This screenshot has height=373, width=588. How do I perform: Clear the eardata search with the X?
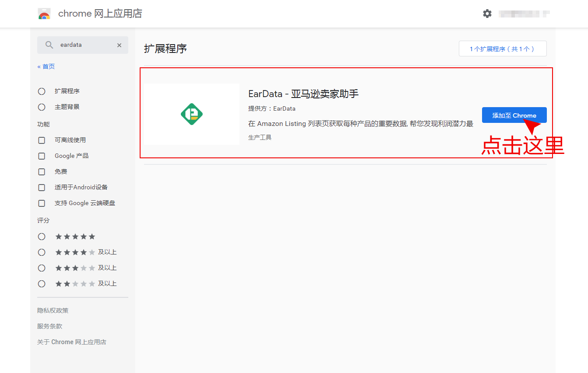pyautogui.click(x=119, y=45)
